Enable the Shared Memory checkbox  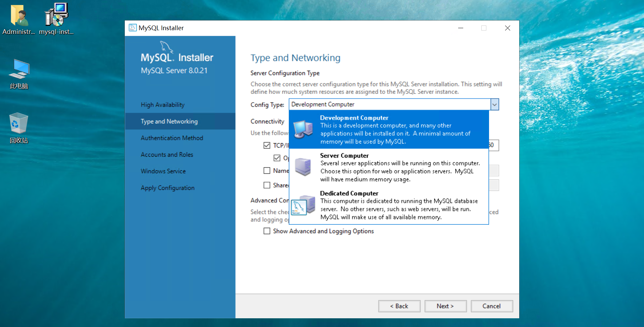pos(267,185)
